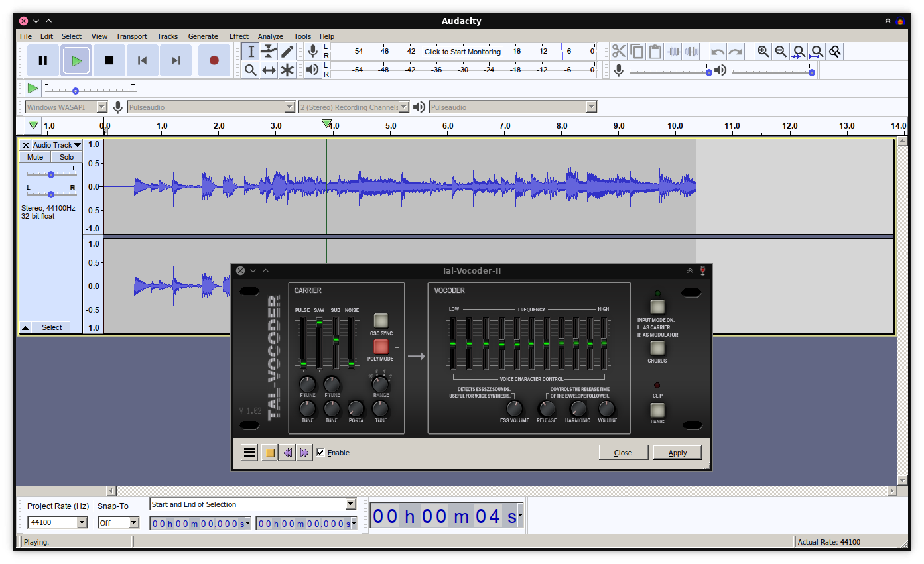Select the Draw (pencil) tool
The image size is (924, 564).
(287, 52)
